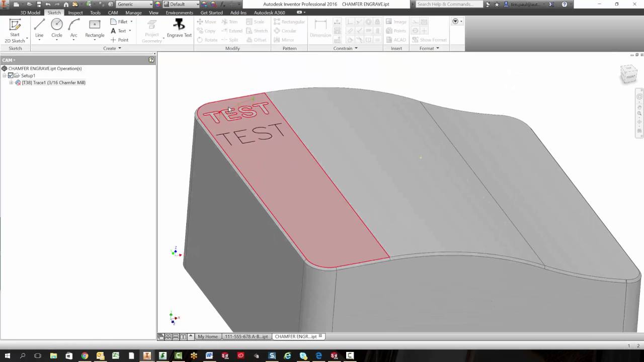
Task: Open the Fillet dropdown arrow
Action: [x=131, y=22]
